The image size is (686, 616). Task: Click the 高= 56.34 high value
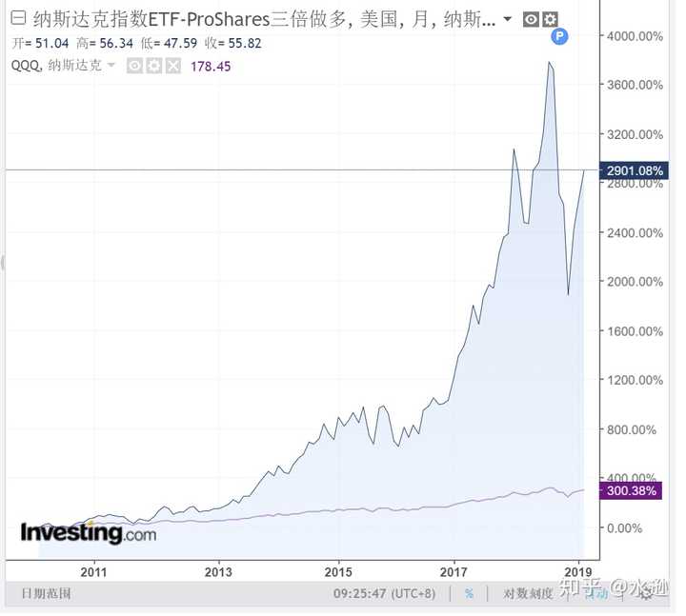[x=106, y=43]
